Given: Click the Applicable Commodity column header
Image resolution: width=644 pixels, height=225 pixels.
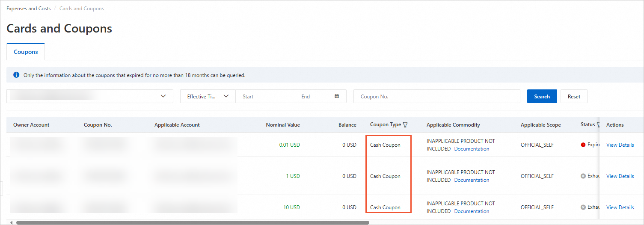Looking at the screenshot, I should tap(453, 125).
